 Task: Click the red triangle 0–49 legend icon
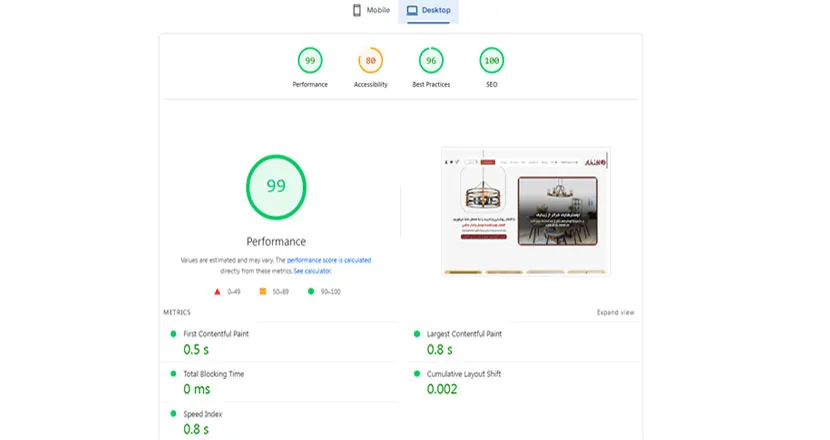[218, 292]
